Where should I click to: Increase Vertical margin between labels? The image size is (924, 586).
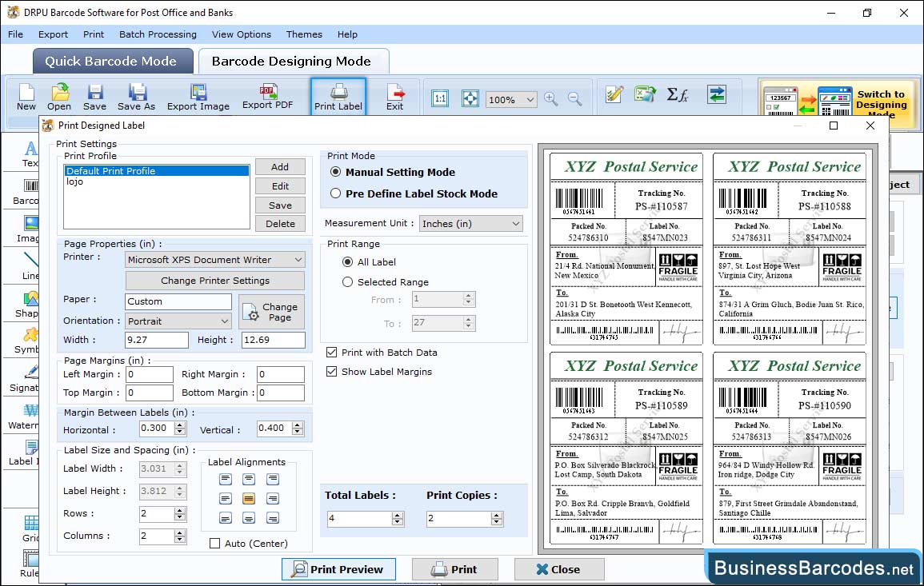click(x=298, y=425)
